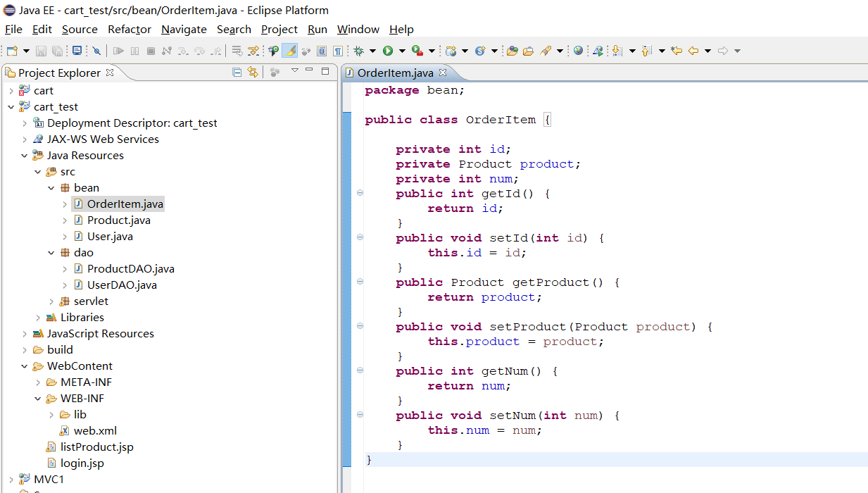This screenshot has height=493, width=868.
Task: Click the Drop to Frame icon
Action: pyautogui.click(x=237, y=51)
